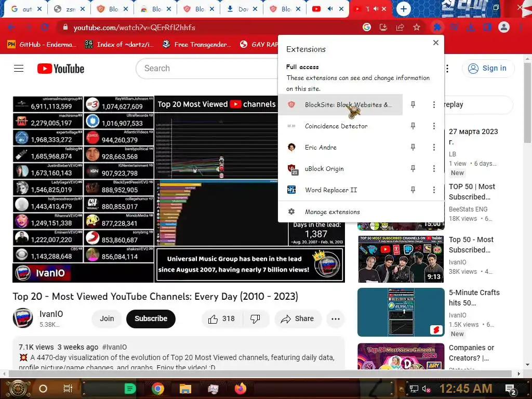Like the video (318)
Image resolution: width=532 pixels, height=399 pixels.
[222, 318]
